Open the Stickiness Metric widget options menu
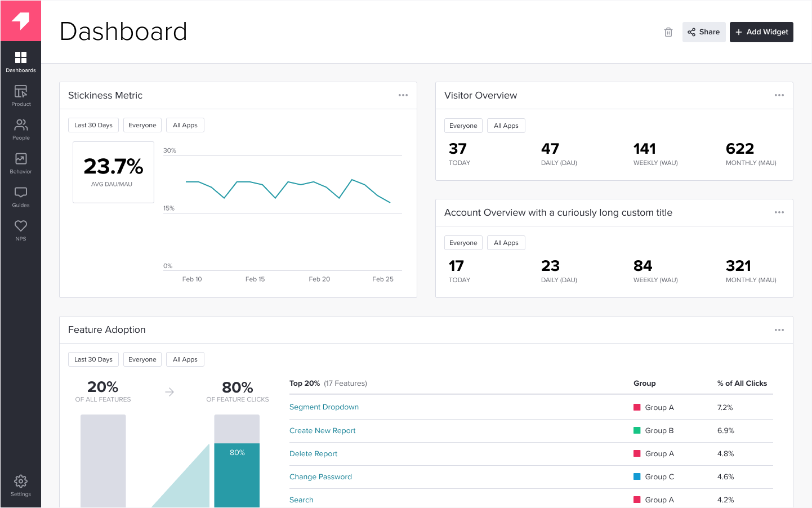 403,95
